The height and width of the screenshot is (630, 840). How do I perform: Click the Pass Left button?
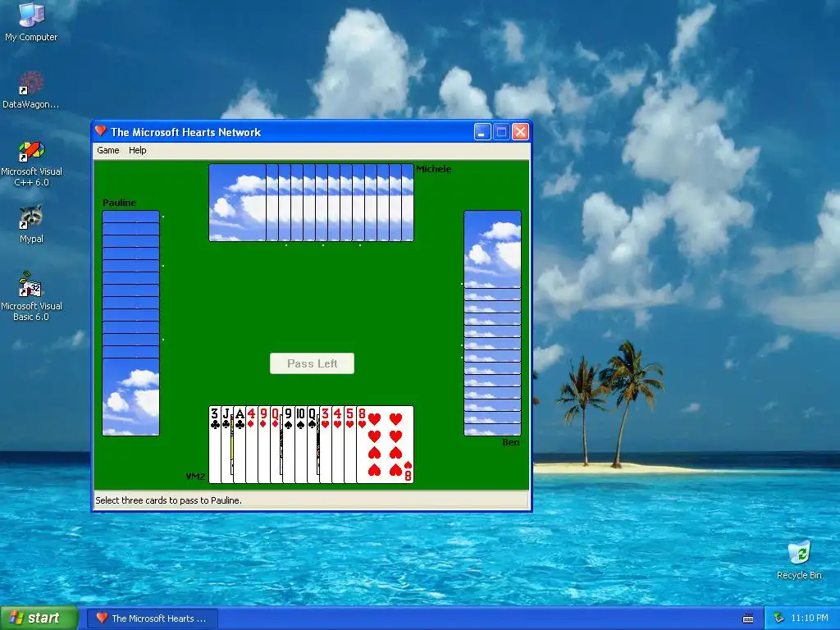click(312, 363)
